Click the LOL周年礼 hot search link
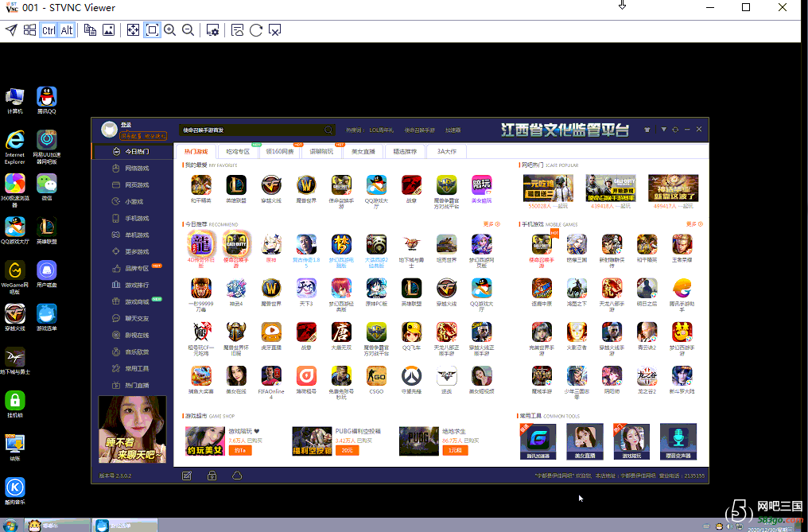808x532 pixels. pos(380,130)
